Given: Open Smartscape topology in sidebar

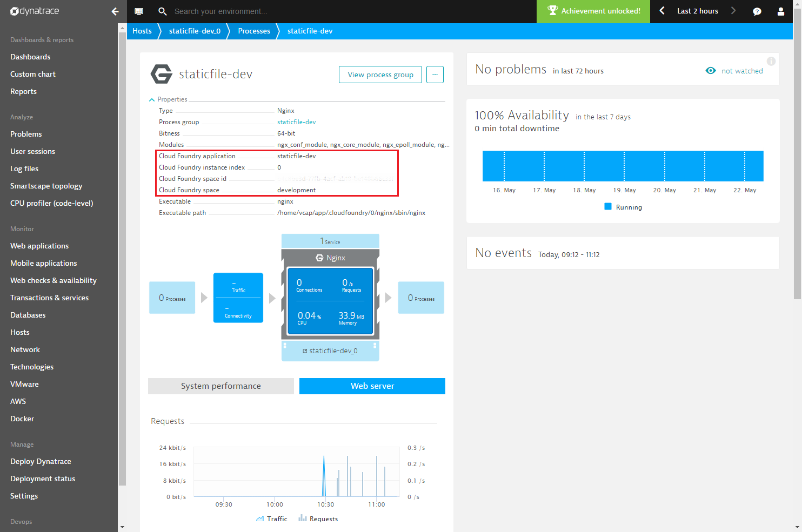Looking at the screenshot, I should pyautogui.click(x=46, y=186).
